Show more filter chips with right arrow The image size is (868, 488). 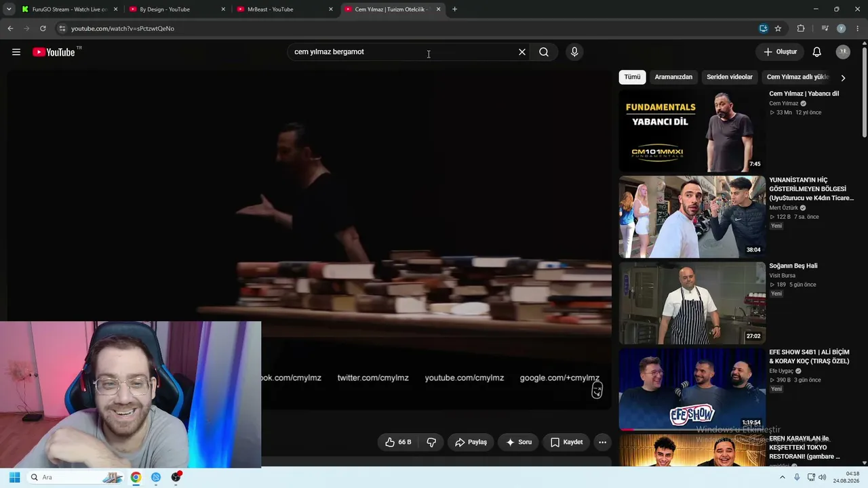(843, 78)
